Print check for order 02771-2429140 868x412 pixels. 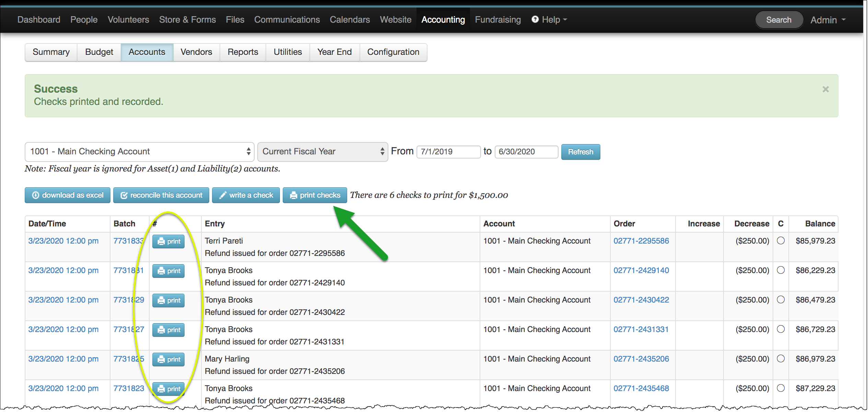pyautogui.click(x=168, y=271)
